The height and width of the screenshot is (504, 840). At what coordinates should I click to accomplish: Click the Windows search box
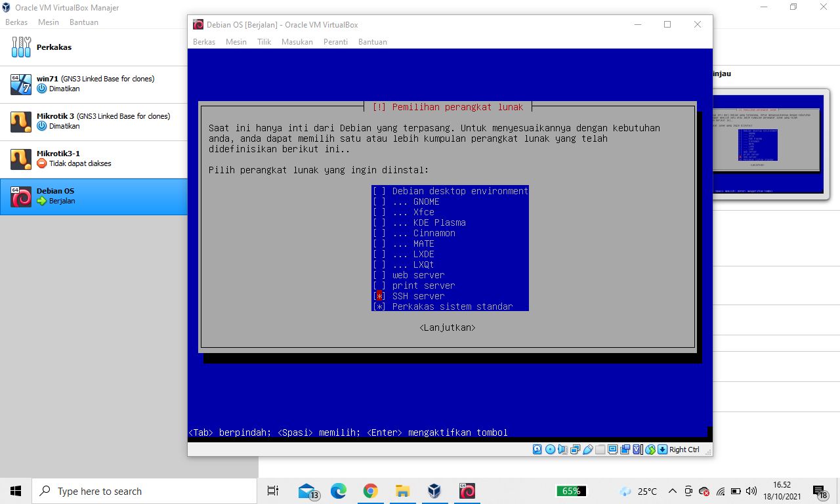(144, 491)
